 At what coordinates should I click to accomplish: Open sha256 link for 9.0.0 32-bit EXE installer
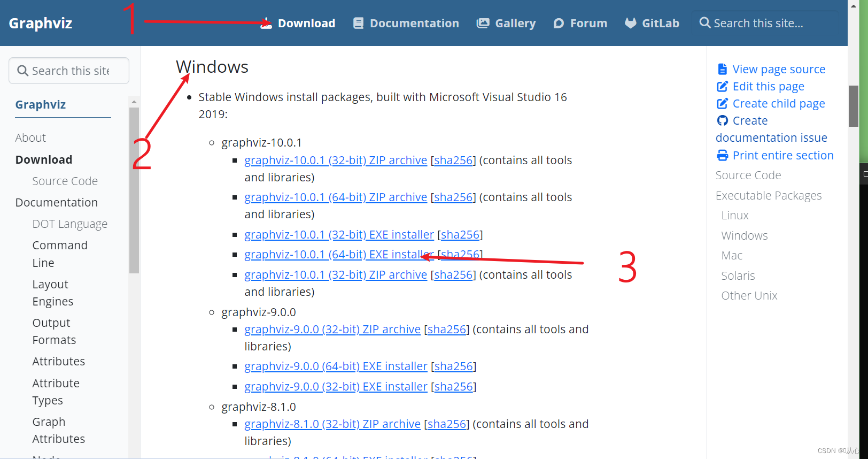[453, 387]
